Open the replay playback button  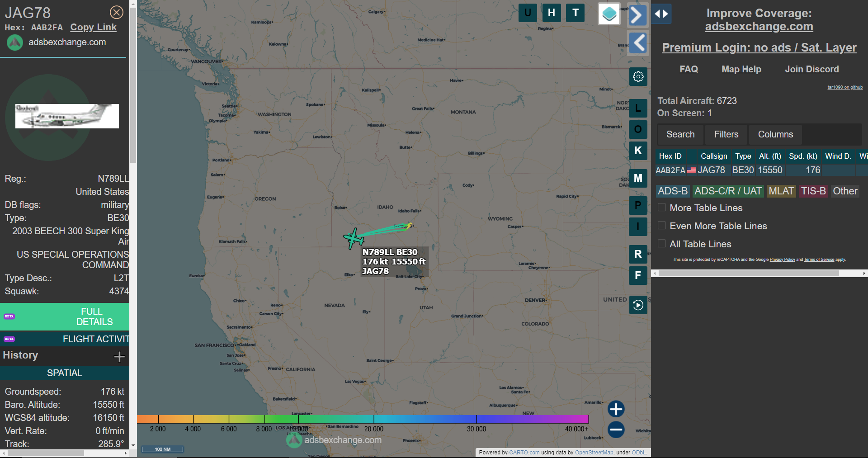pos(638,305)
